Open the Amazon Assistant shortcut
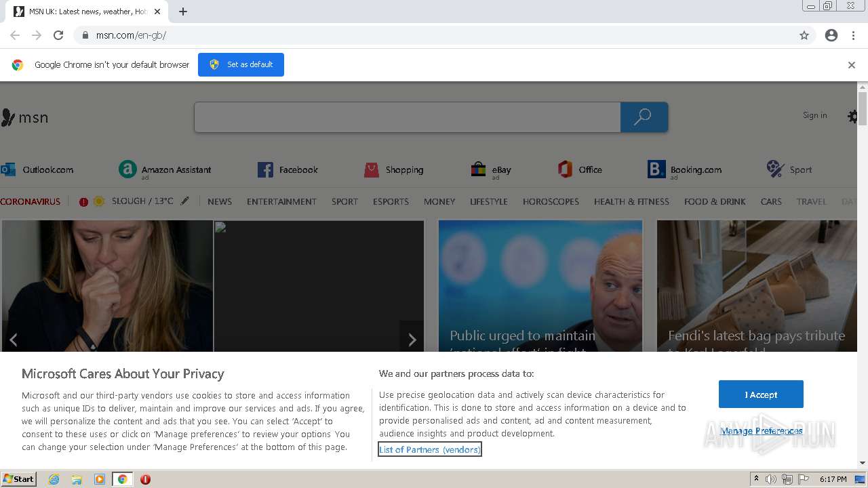Image resolution: width=868 pixels, height=488 pixels. pos(165,169)
